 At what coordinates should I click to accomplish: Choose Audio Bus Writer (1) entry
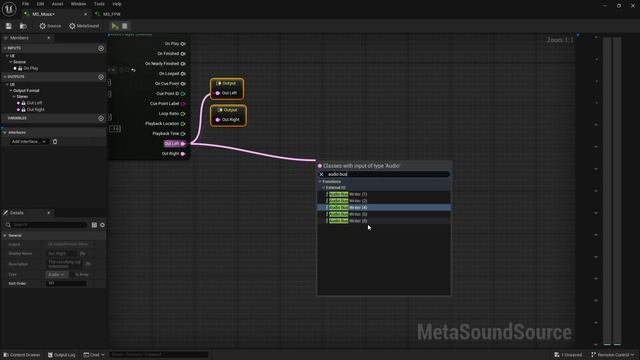pyautogui.click(x=384, y=194)
